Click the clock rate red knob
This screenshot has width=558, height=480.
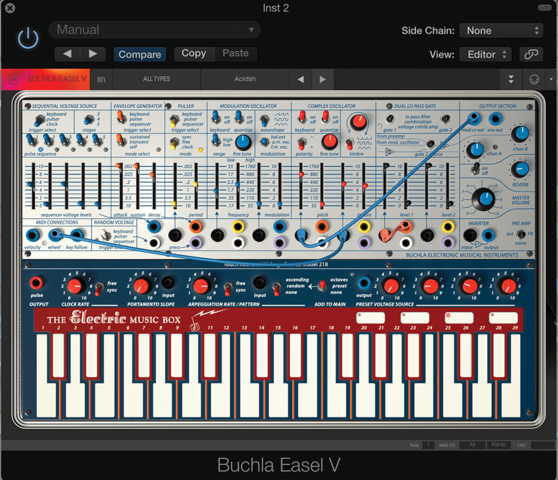pos(75,286)
